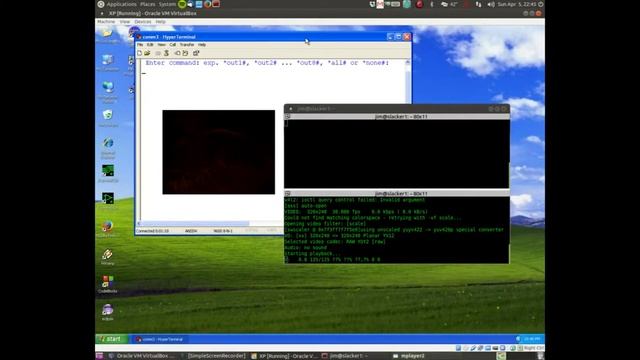Click the HyperTerminal vertical scrollbar up arrow

pyautogui.click(x=407, y=62)
